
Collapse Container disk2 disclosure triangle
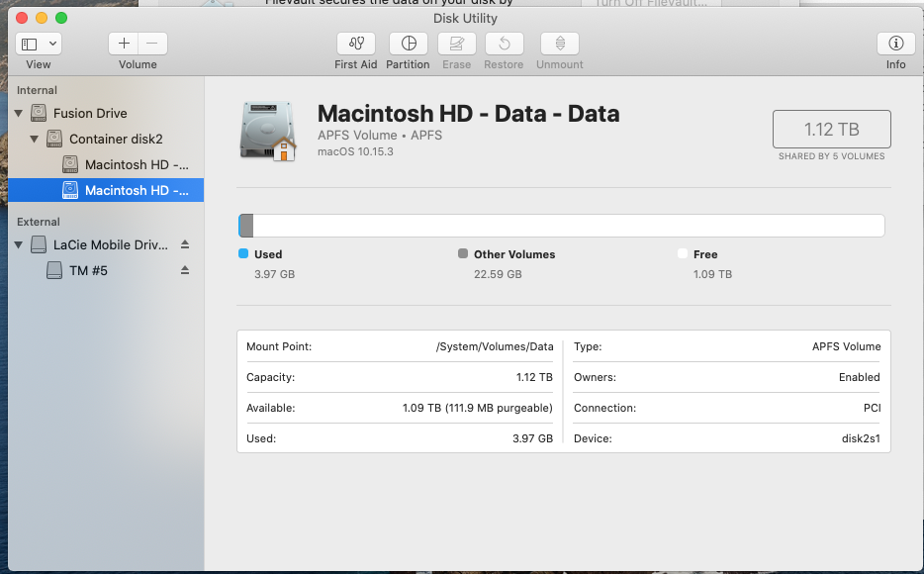point(34,139)
